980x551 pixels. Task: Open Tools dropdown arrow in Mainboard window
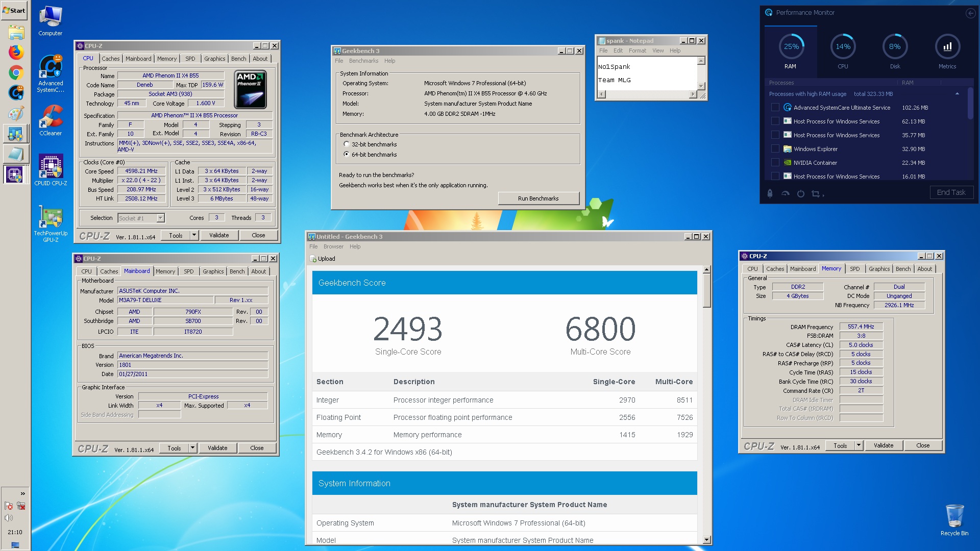click(x=192, y=448)
